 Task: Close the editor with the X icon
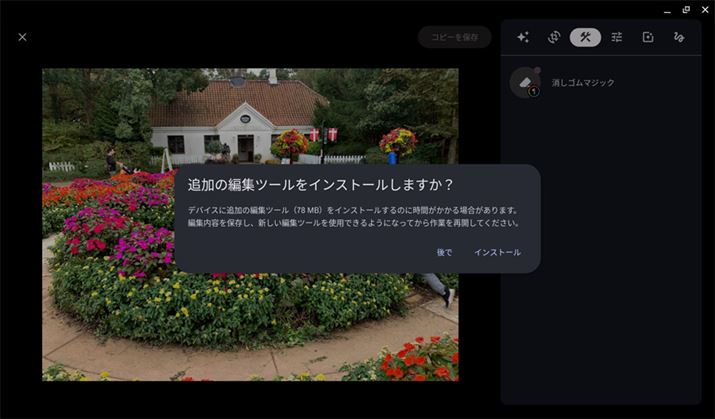(x=23, y=37)
